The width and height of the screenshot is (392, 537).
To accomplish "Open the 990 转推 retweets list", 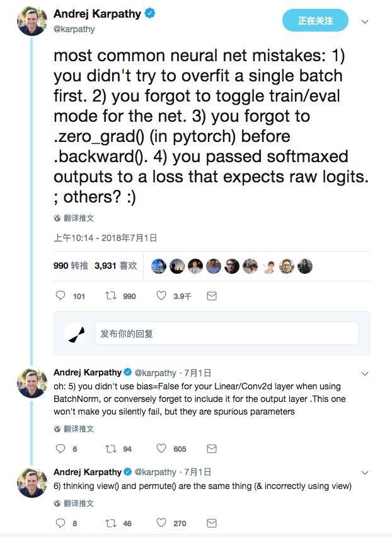I will [71, 266].
